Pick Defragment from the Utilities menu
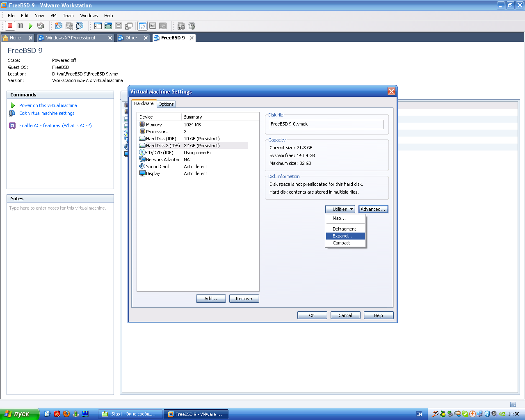 pos(344,229)
